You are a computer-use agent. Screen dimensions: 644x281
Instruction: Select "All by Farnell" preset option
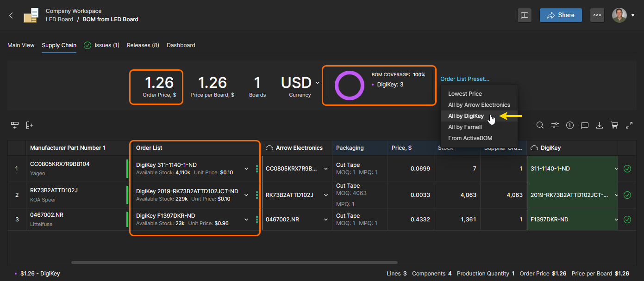coord(465,127)
